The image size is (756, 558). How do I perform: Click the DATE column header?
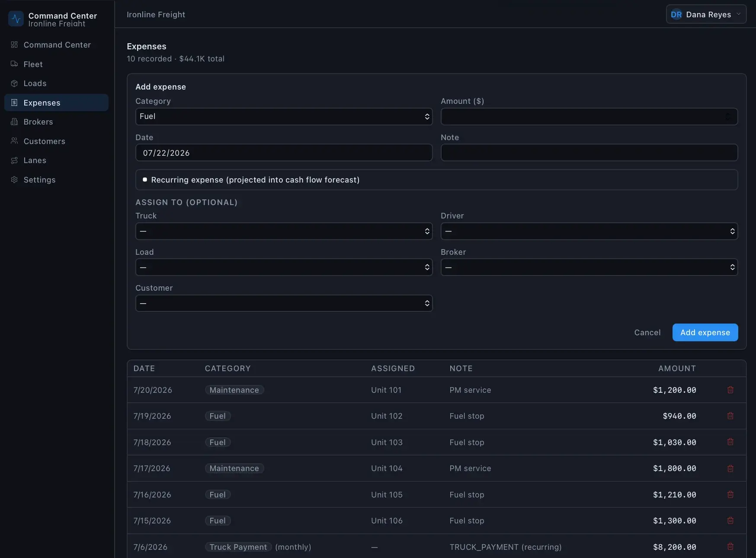[144, 368]
